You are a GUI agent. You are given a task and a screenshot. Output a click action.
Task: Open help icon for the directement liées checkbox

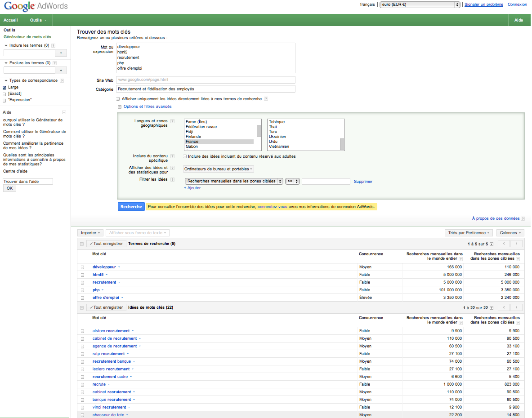click(x=266, y=99)
